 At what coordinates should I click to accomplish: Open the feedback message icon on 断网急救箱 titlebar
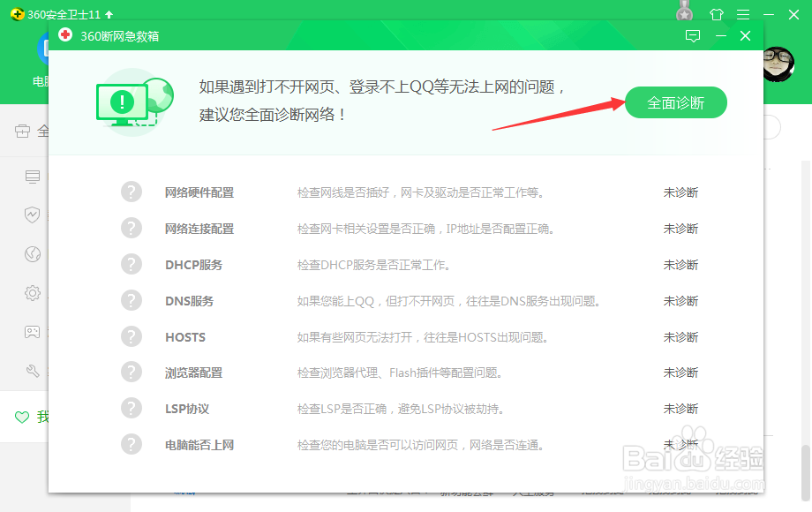click(693, 36)
